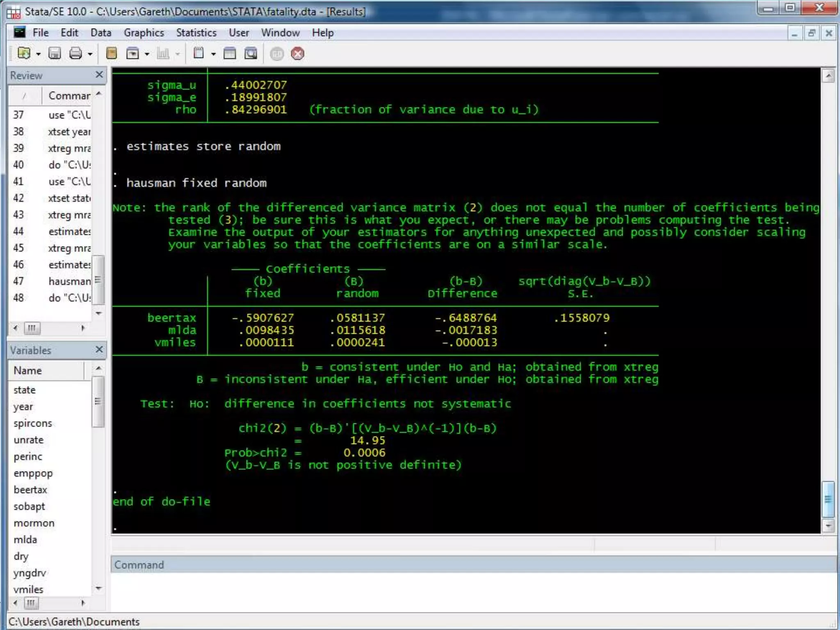Click the Print results icon
This screenshot has width=840, height=630.
point(75,53)
